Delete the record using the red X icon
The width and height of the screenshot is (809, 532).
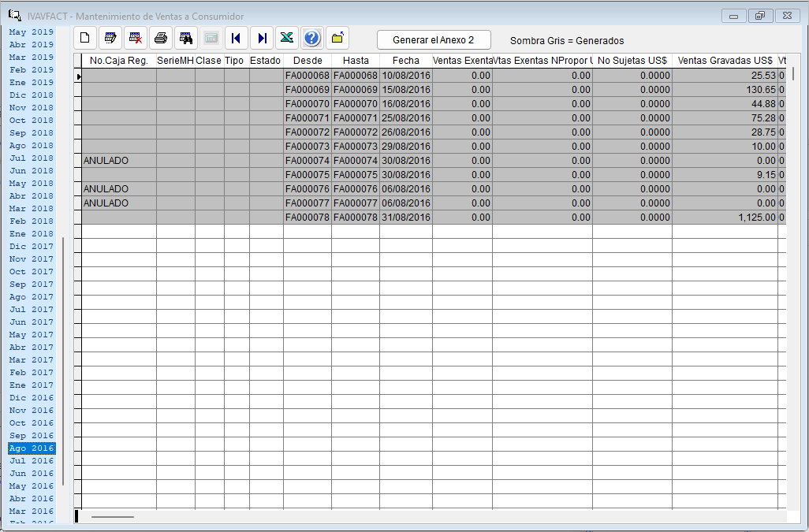click(x=136, y=38)
